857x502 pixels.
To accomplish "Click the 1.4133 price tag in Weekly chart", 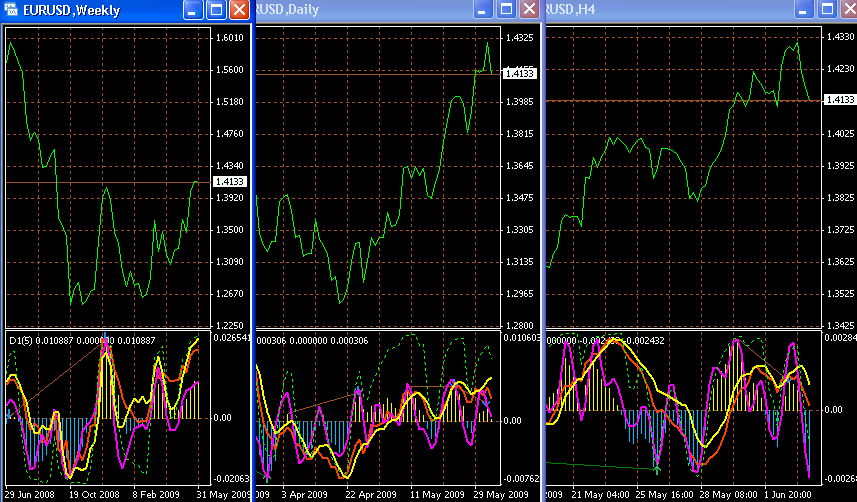I will [231, 182].
